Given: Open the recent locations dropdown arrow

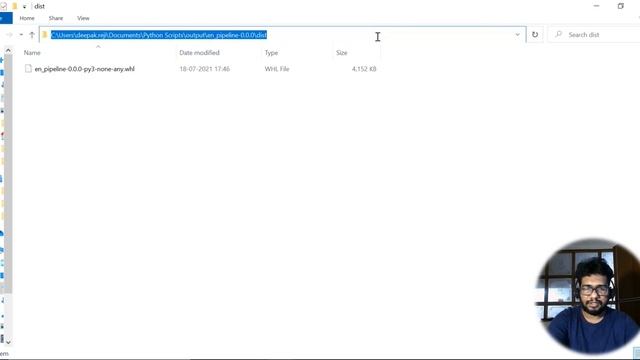Looking at the screenshot, I should click(x=21, y=35).
